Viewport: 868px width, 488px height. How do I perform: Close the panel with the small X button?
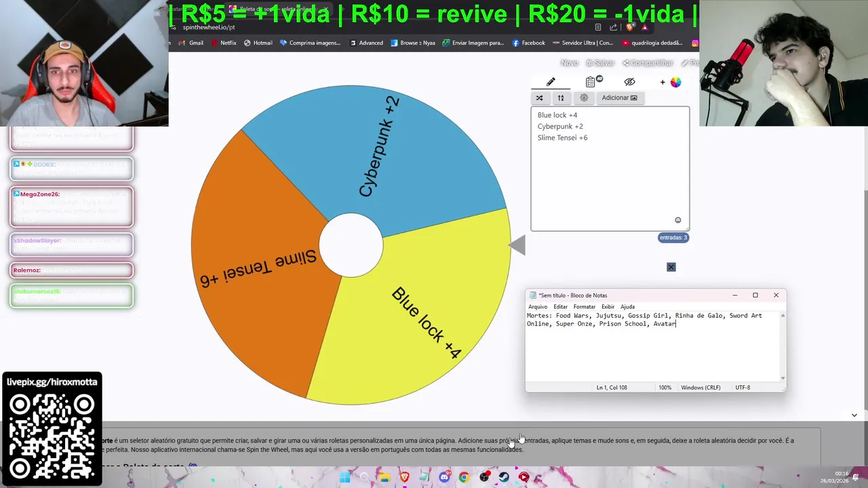pyautogui.click(x=671, y=267)
